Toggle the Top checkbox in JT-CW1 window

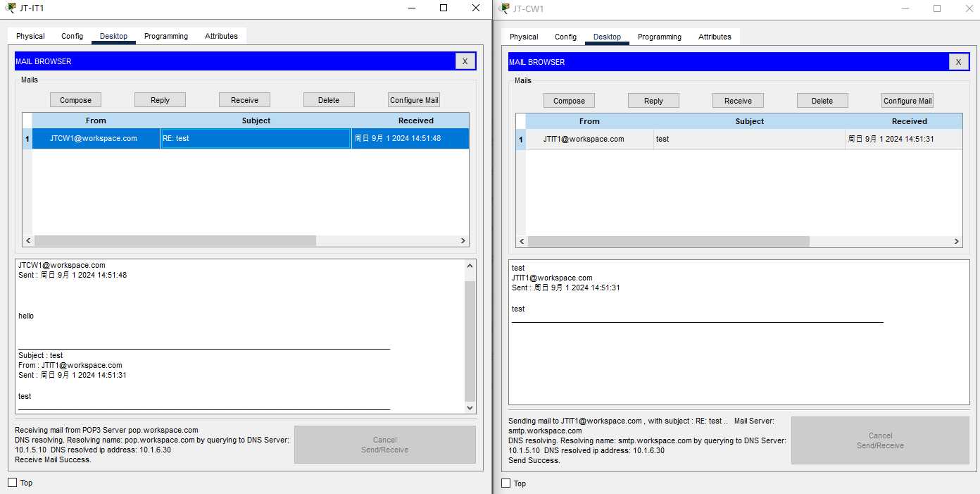click(505, 483)
